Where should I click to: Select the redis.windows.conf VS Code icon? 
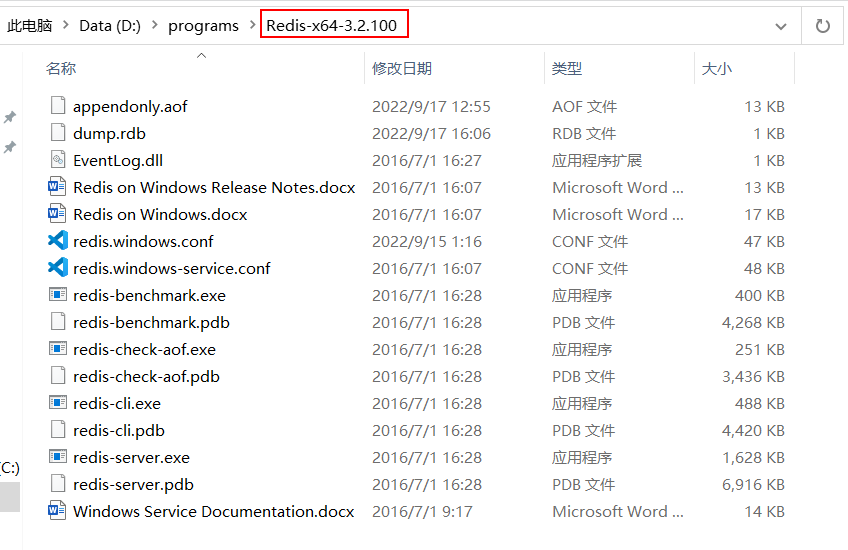coord(58,241)
